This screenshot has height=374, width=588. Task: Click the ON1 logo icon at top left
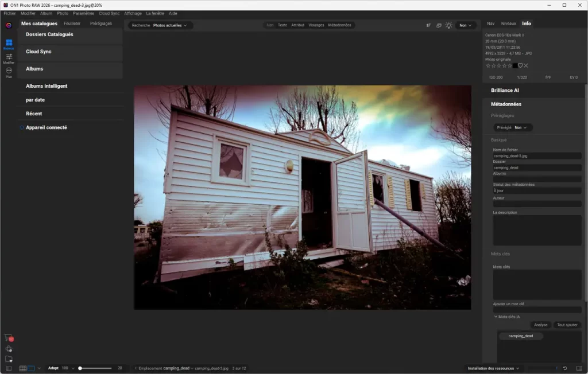tap(9, 25)
